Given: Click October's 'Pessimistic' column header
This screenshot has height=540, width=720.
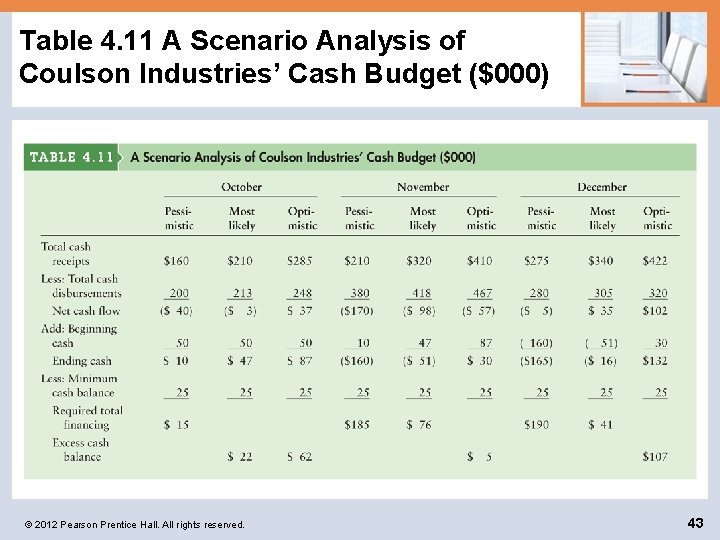Looking at the screenshot, I should pos(179,218).
